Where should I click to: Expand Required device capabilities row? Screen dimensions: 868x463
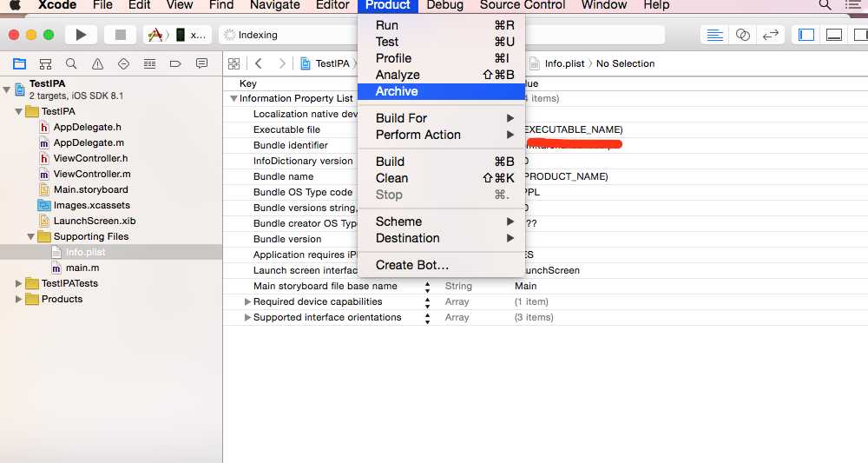click(247, 301)
